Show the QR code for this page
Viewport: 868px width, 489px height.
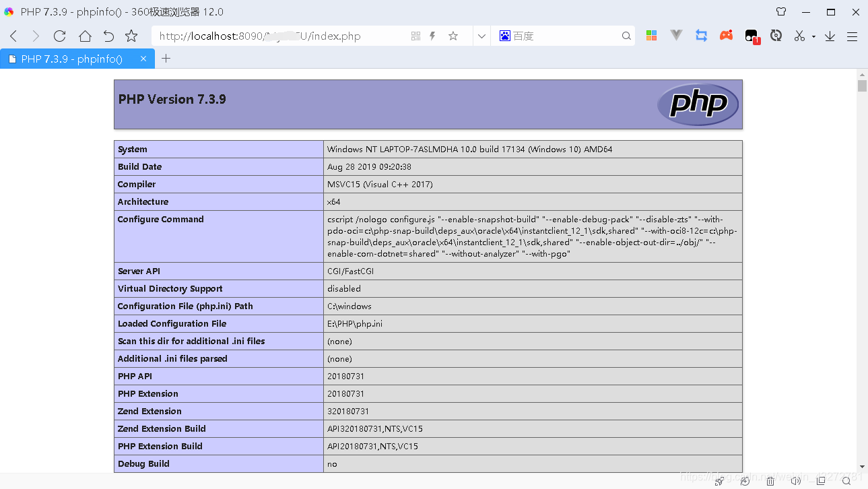(415, 35)
